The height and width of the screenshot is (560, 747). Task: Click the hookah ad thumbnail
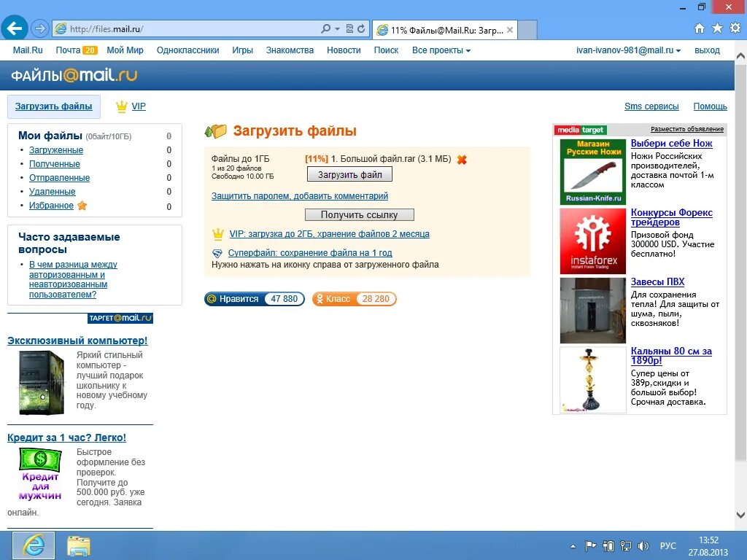(x=592, y=380)
